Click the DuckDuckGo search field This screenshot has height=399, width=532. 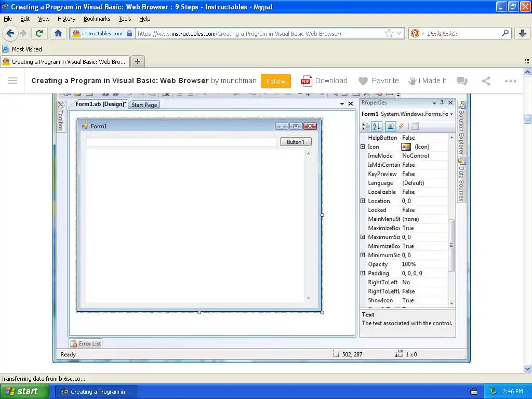463,34
